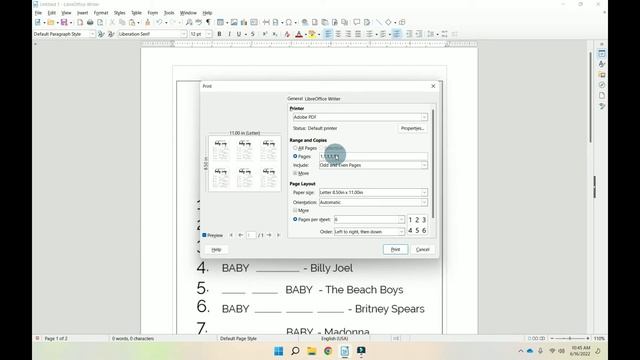Toggle the Preview checkbox in Print dialog

pos(204,235)
